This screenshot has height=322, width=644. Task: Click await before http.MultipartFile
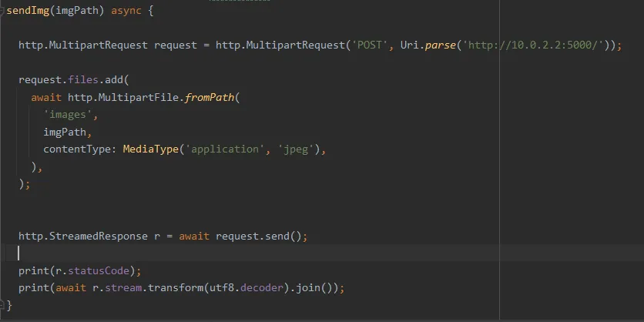tap(46, 97)
